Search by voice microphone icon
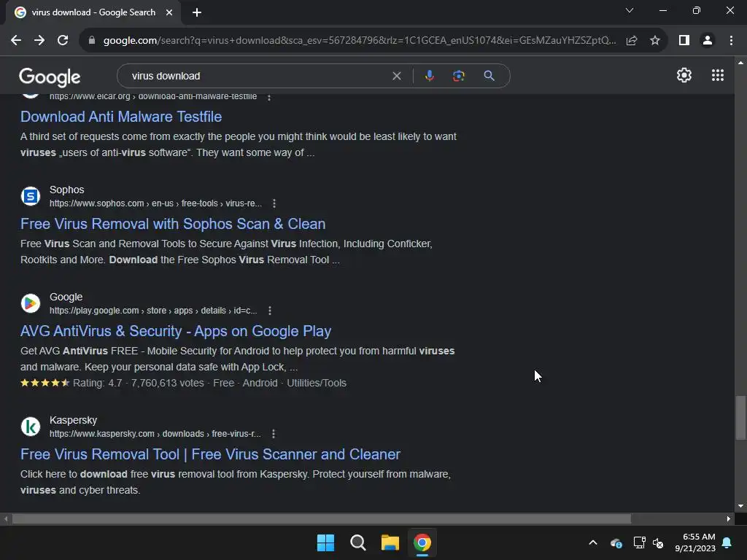 coord(429,76)
